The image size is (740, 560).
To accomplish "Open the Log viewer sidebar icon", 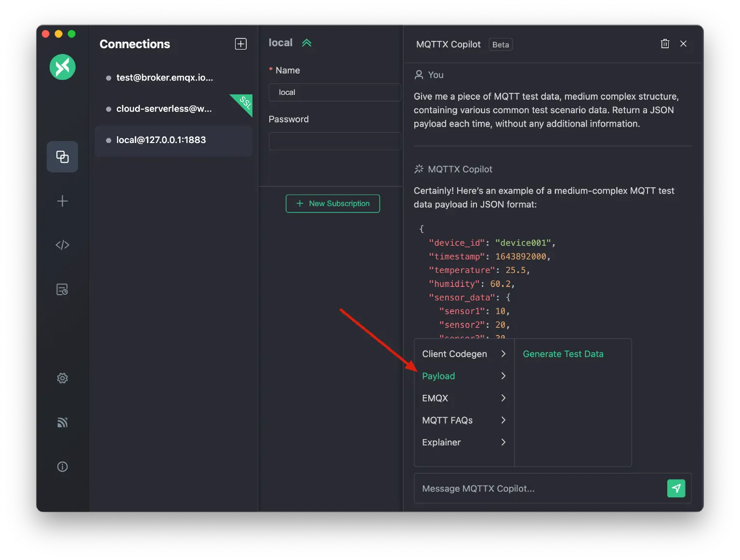I will coord(62,289).
